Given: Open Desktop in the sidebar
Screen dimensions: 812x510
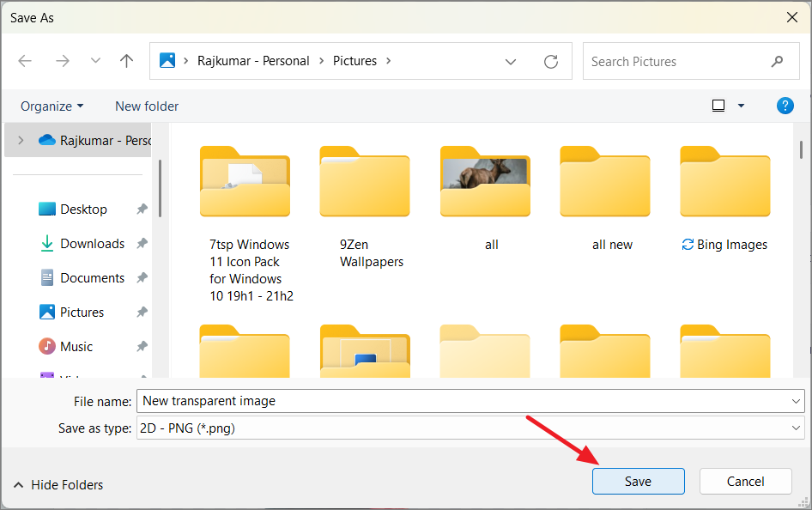Looking at the screenshot, I should (72, 209).
